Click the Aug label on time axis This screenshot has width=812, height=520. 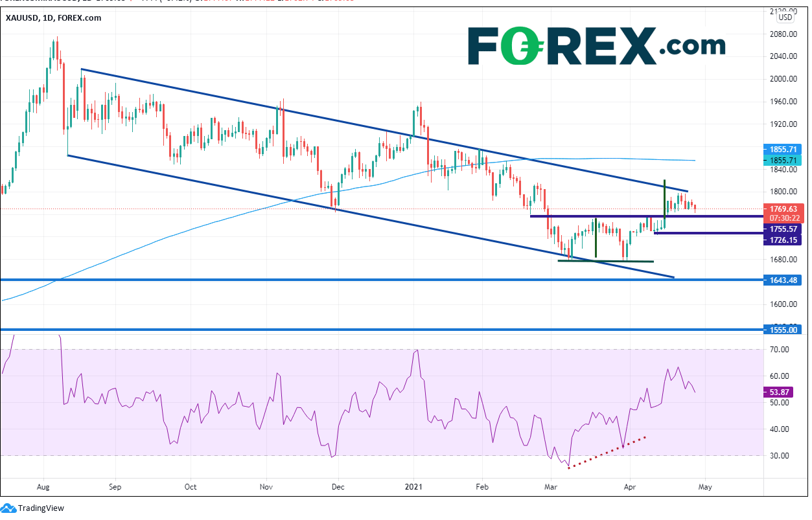pyautogui.click(x=43, y=486)
